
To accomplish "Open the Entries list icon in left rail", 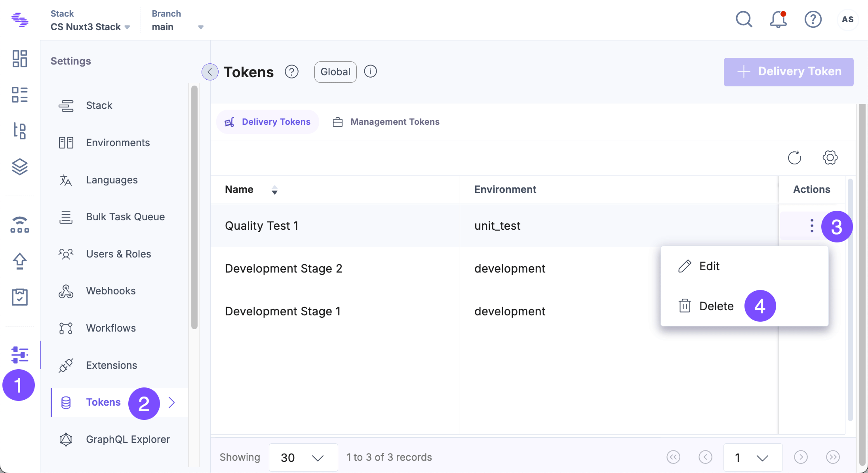I will pos(19,95).
